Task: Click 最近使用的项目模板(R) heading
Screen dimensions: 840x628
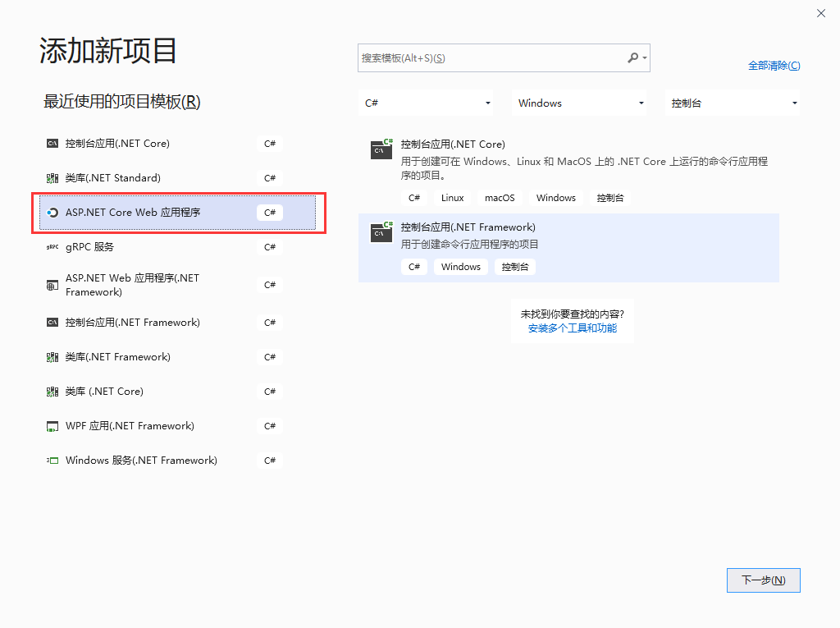Action: click(x=121, y=101)
